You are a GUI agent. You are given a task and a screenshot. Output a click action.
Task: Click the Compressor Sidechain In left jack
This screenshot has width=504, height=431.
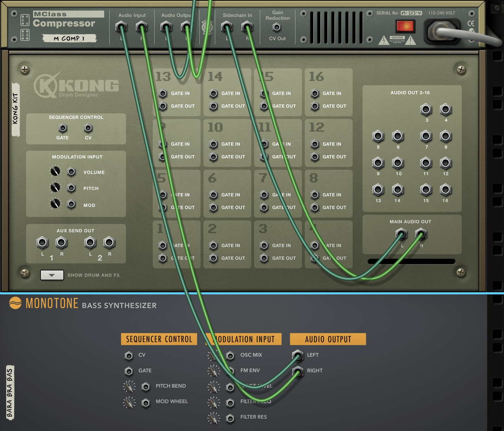[227, 27]
